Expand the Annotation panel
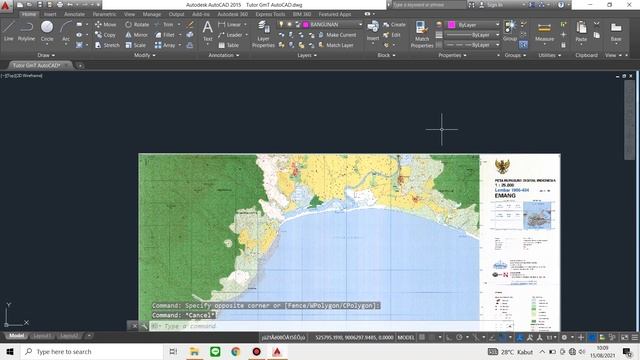The width and height of the screenshot is (640, 360). tap(224, 55)
